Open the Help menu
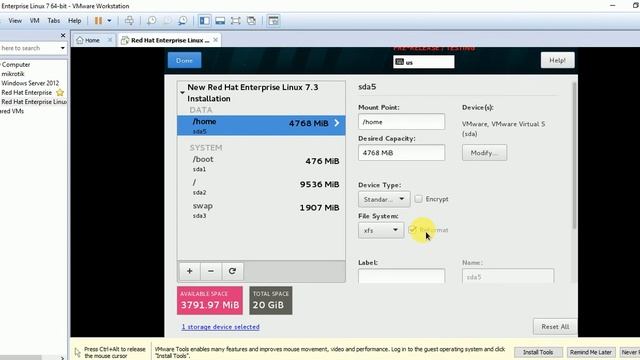This screenshot has width=640, height=360. point(74,20)
